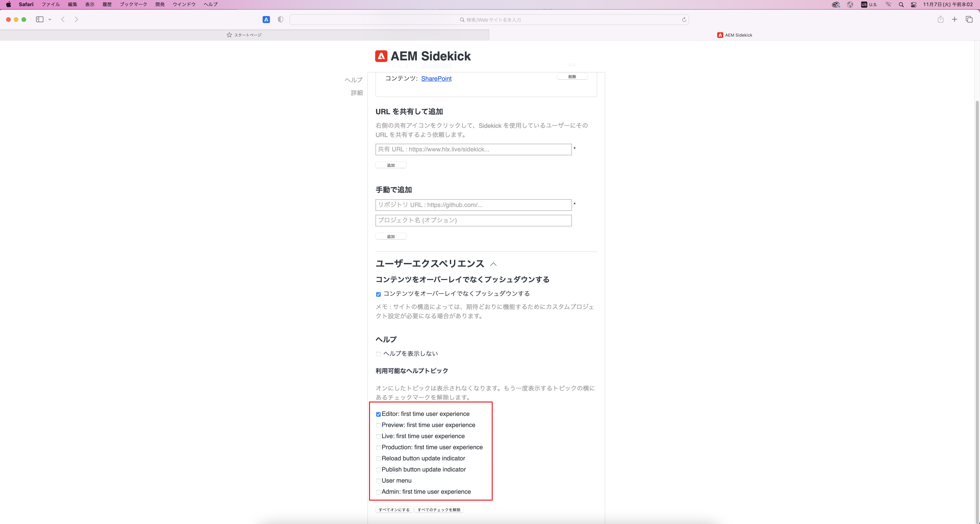Open Spotlight search from the menu bar
Viewport: 980px width, 524px height.
[x=901, y=5]
